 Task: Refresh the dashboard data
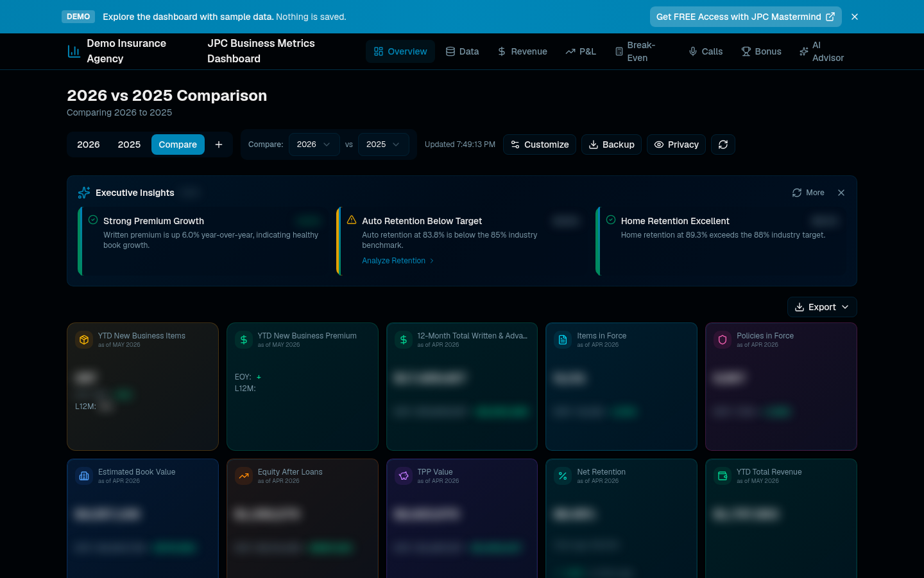click(723, 144)
